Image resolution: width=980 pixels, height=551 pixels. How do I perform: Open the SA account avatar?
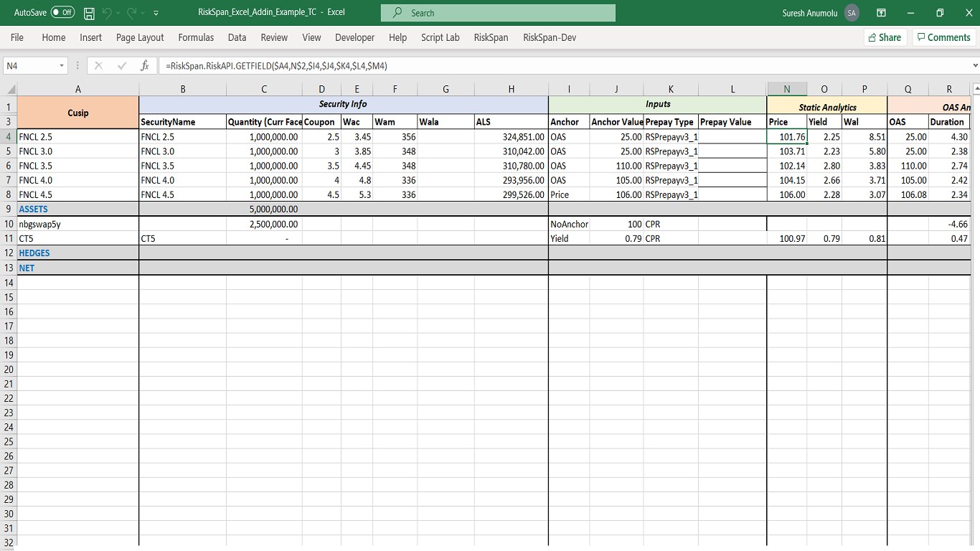pos(852,13)
